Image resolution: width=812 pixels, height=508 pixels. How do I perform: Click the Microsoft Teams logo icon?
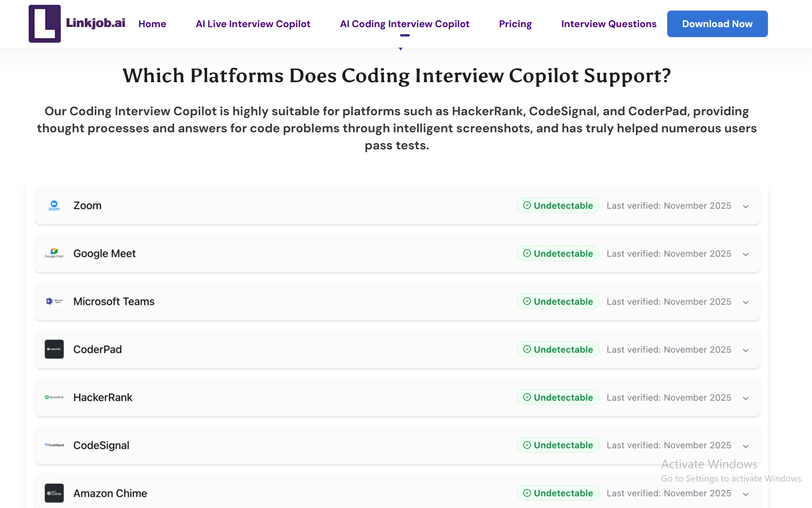(x=54, y=301)
